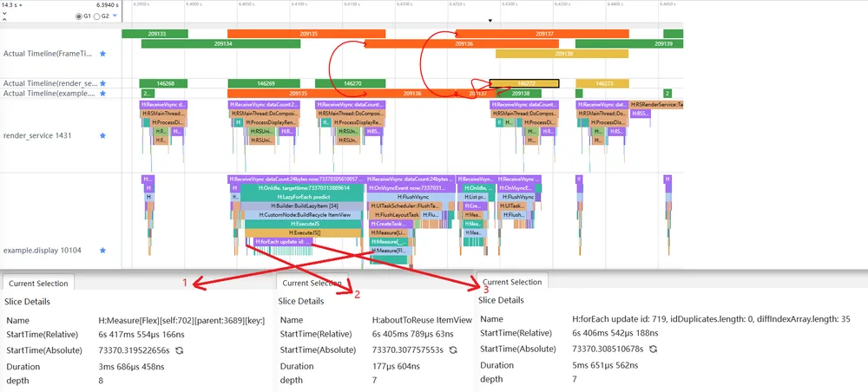The height and width of the screenshot is (392, 868).
Task: Select orange frame 209136 bar
Action: (461, 43)
